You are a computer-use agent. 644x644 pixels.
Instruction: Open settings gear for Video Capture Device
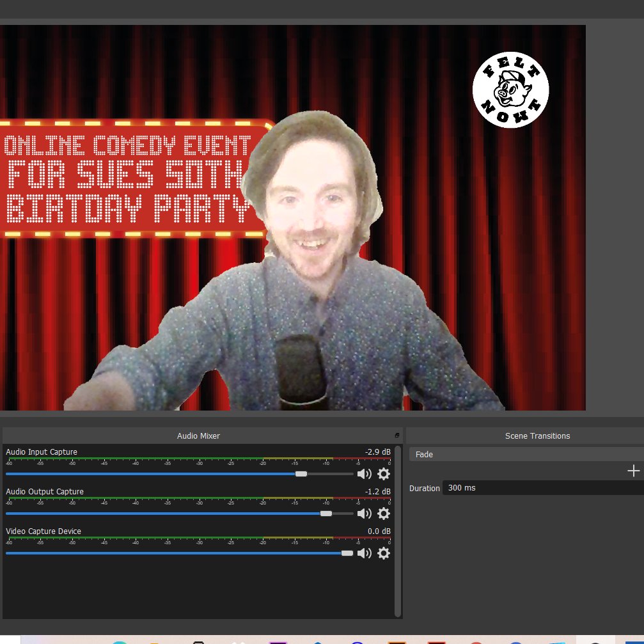(x=383, y=553)
